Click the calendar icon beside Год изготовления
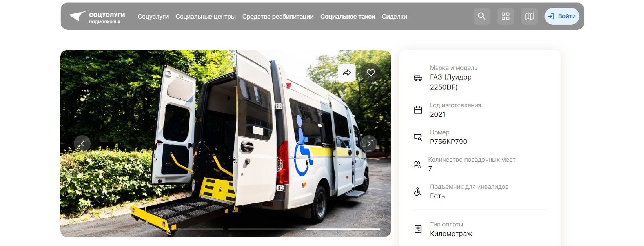 click(418, 110)
